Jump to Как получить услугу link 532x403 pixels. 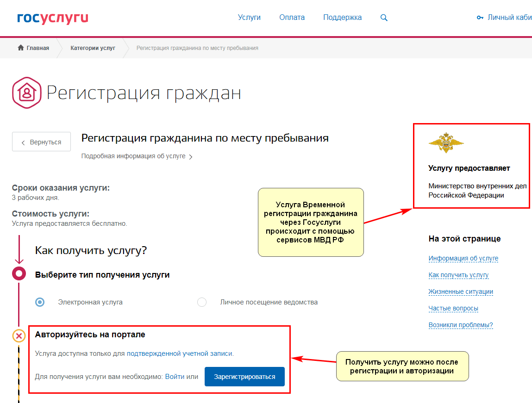pyautogui.click(x=458, y=275)
